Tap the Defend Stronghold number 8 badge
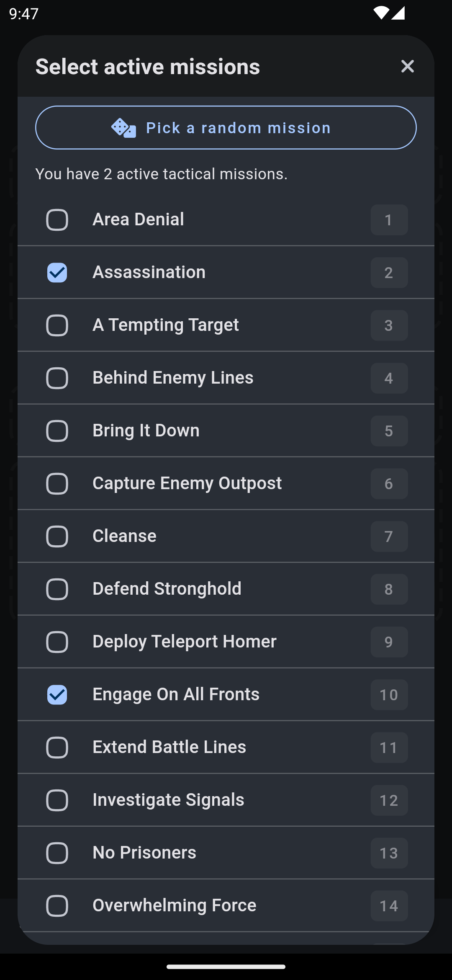452x980 pixels. click(x=389, y=589)
